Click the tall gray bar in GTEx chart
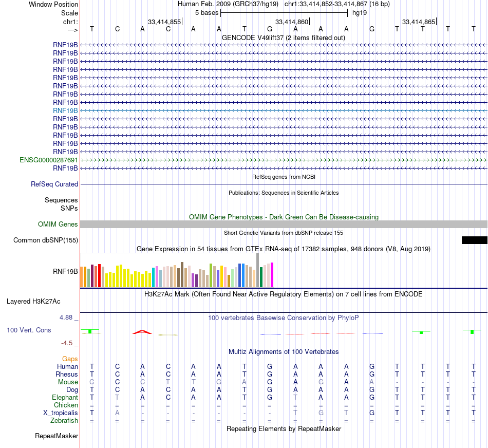The width and height of the screenshot is (488, 448). (x=258, y=270)
